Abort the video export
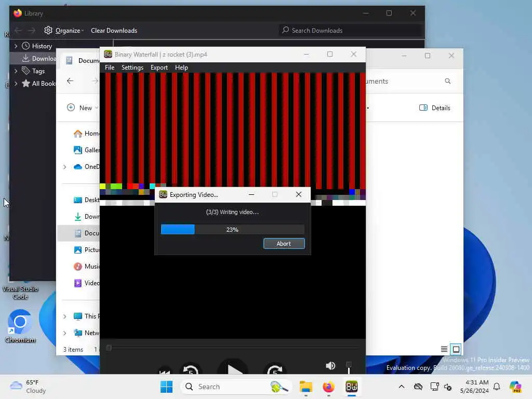Viewport: 532px width, 399px height. pos(284,244)
